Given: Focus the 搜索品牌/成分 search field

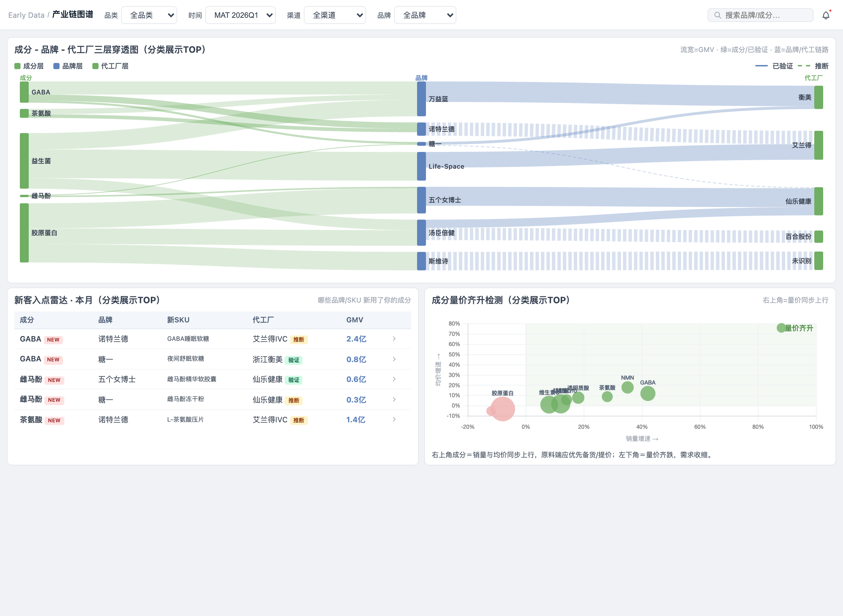Looking at the screenshot, I should pyautogui.click(x=760, y=15).
